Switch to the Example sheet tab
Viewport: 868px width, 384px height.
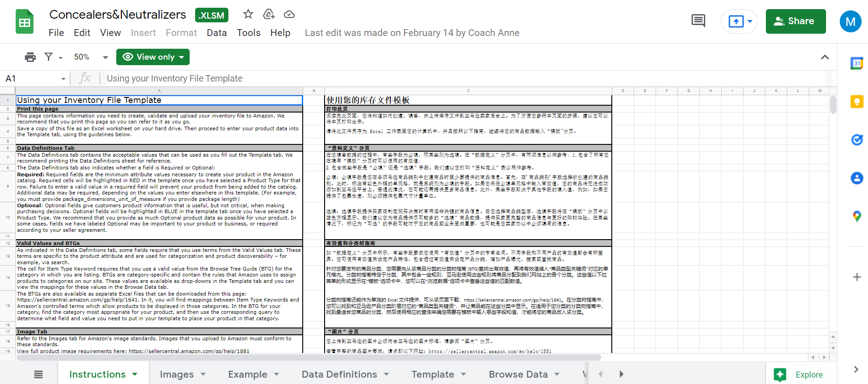(x=248, y=374)
